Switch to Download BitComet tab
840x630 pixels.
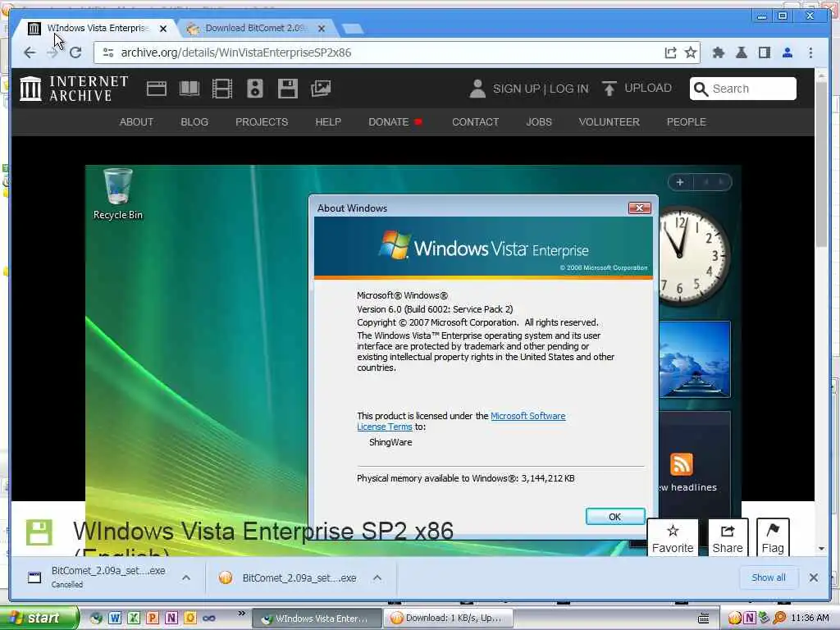tap(254, 29)
